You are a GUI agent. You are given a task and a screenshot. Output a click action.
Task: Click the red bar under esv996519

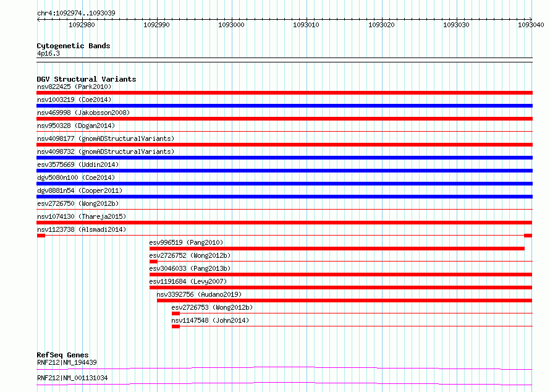tap(337, 249)
